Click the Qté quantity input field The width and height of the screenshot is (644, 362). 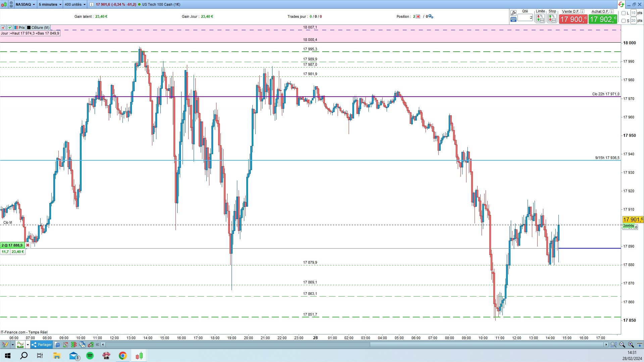[x=525, y=17]
